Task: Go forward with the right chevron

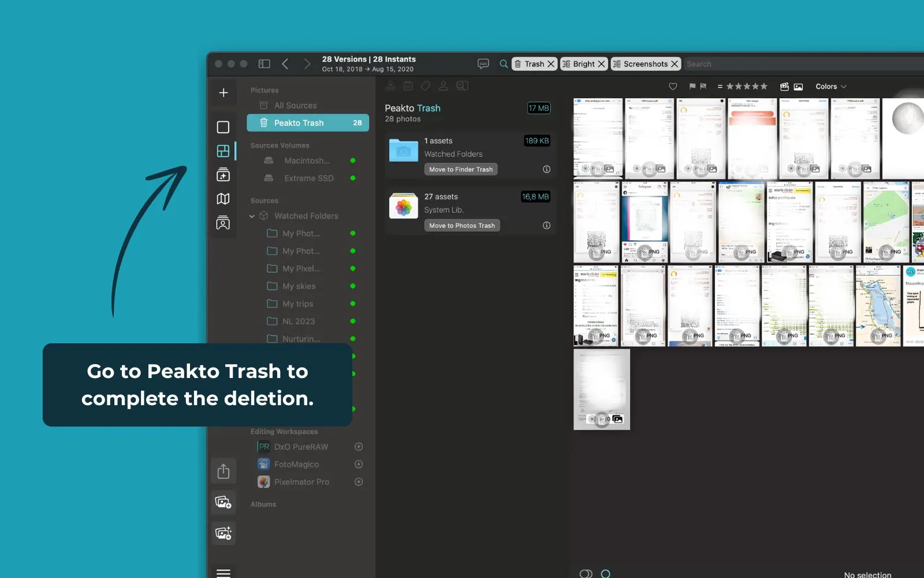Action: [307, 64]
